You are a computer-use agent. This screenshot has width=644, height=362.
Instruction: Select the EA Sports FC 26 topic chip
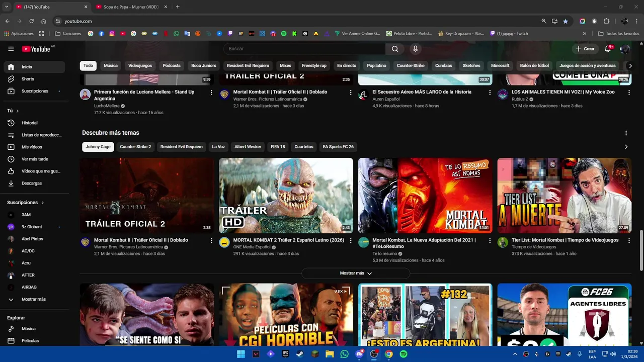(338, 147)
